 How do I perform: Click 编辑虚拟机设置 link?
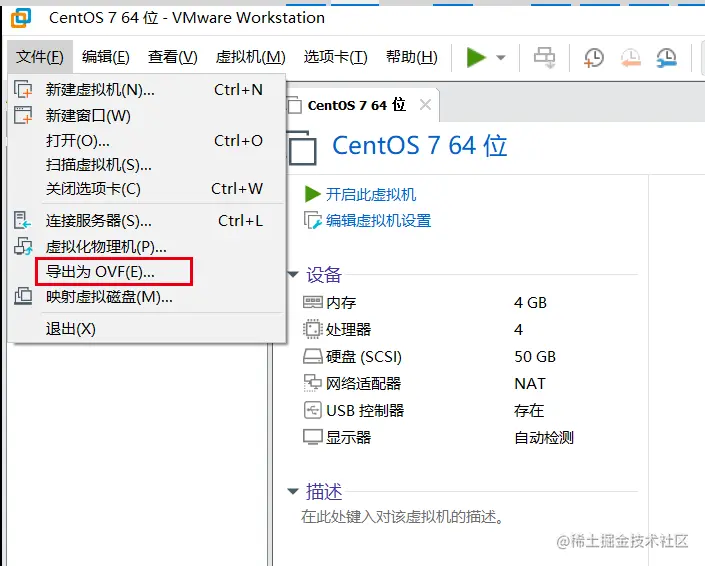379,221
